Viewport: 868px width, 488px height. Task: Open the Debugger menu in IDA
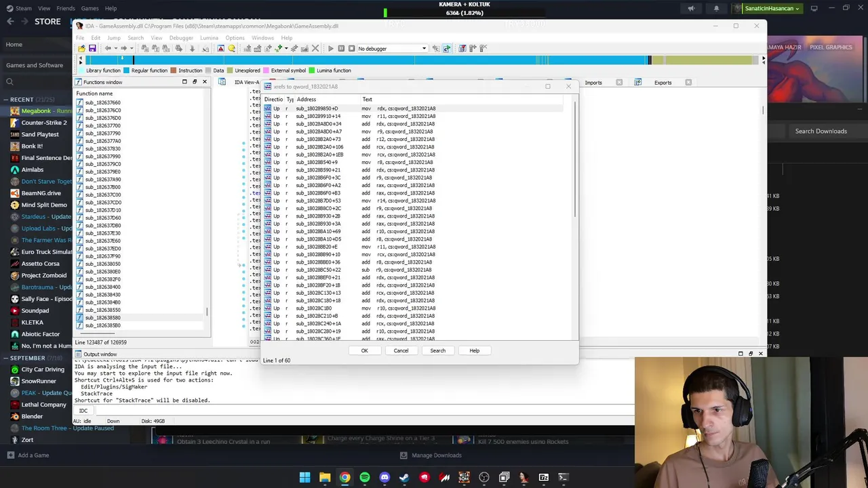[181, 38]
